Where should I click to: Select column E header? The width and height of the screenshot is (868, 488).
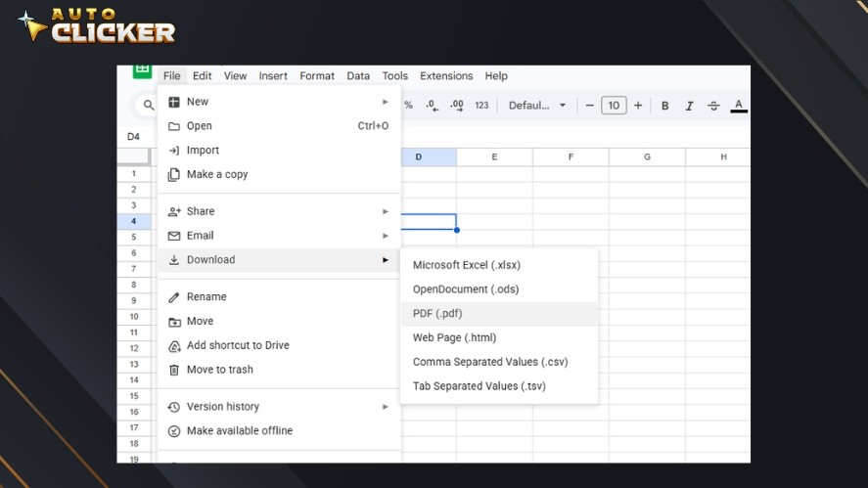pyautogui.click(x=494, y=157)
